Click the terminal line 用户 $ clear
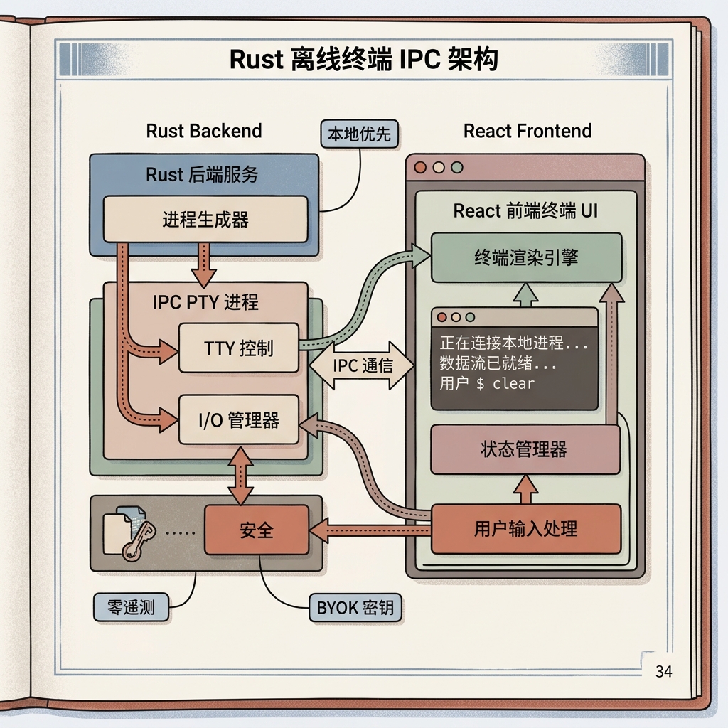The height and width of the screenshot is (728, 728). pos(487,383)
